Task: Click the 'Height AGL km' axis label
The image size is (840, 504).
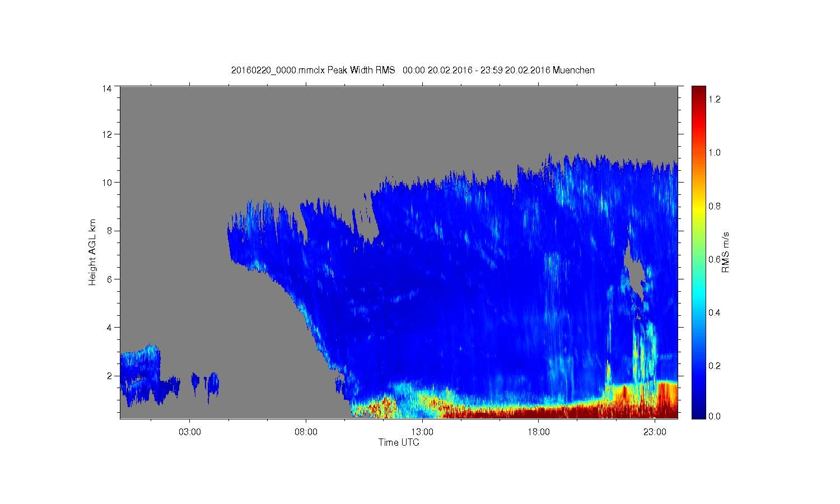Action: [x=92, y=252]
